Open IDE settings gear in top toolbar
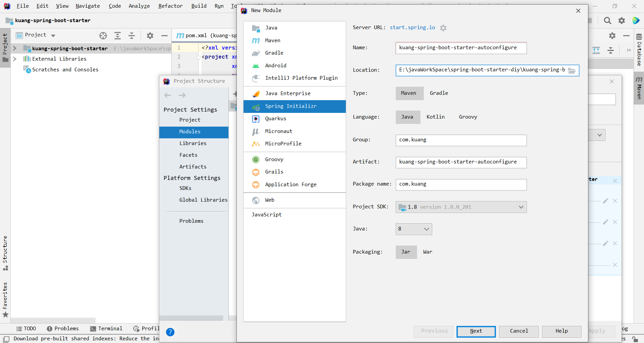 click(622, 21)
